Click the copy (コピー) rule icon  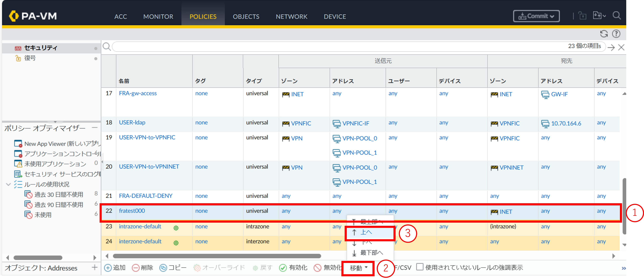click(x=163, y=268)
